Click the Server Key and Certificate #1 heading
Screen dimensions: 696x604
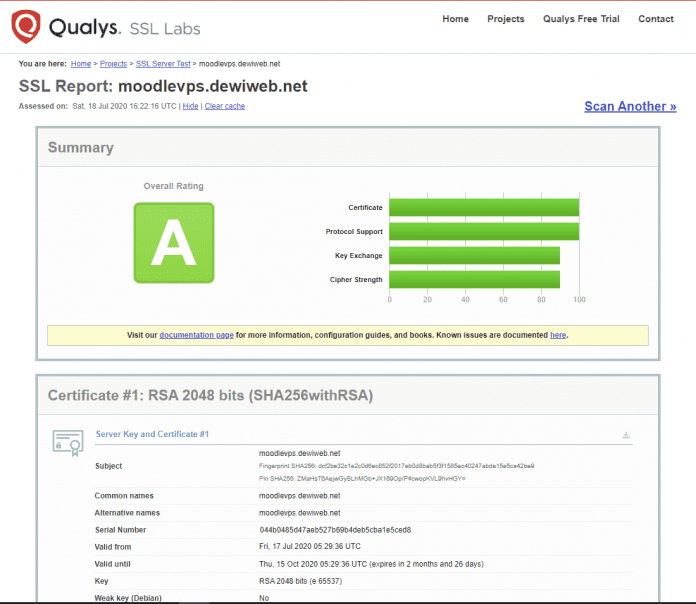(x=152, y=434)
